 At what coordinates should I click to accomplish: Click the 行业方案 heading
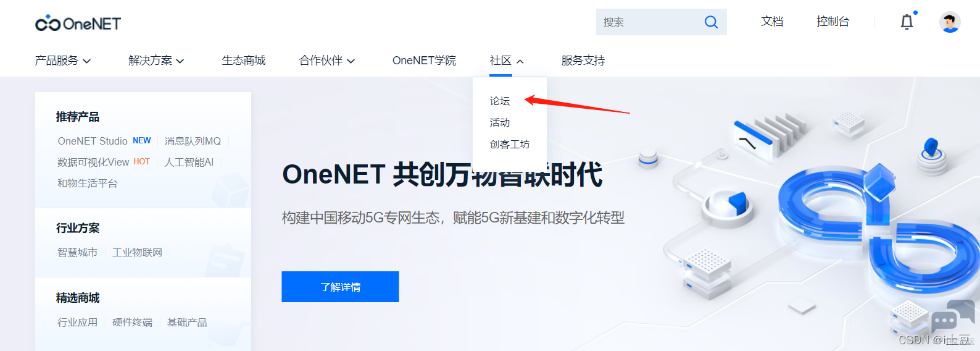tap(78, 228)
